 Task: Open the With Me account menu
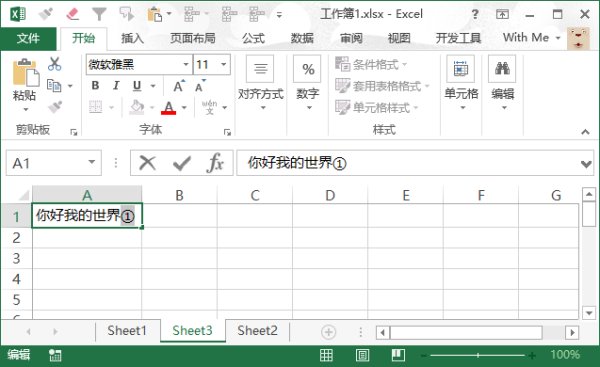(532, 38)
